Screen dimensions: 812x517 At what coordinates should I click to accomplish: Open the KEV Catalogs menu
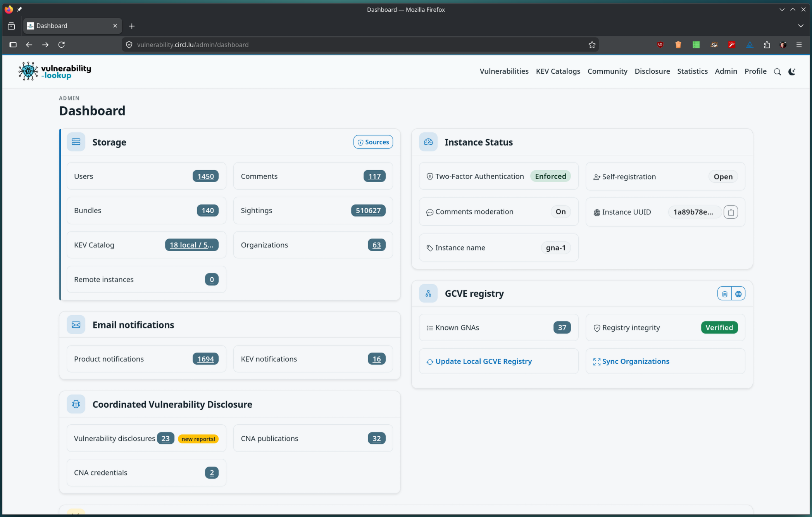coord(558,71)
